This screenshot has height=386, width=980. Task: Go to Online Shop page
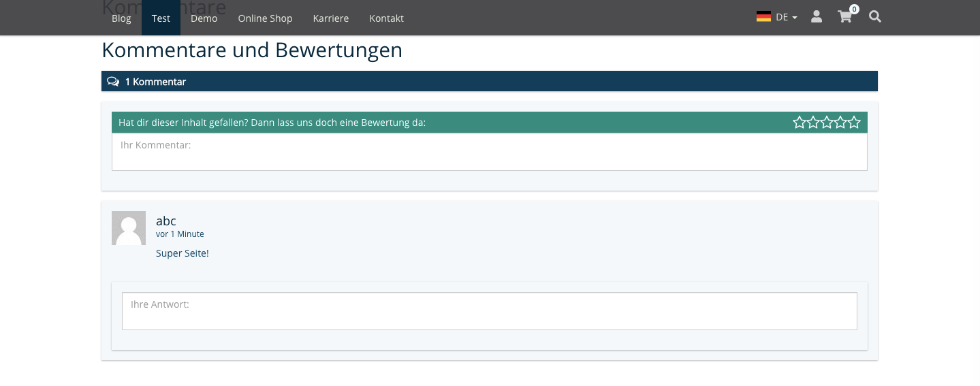265,18
